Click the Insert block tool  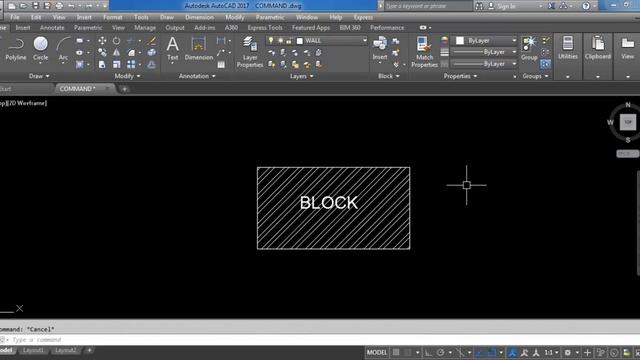380,49
